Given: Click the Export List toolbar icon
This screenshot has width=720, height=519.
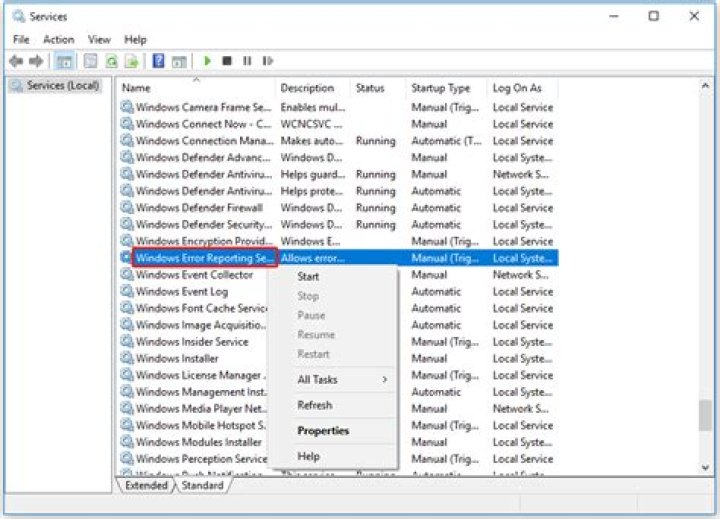Looking at the screenshot, I should click(132, 61).
